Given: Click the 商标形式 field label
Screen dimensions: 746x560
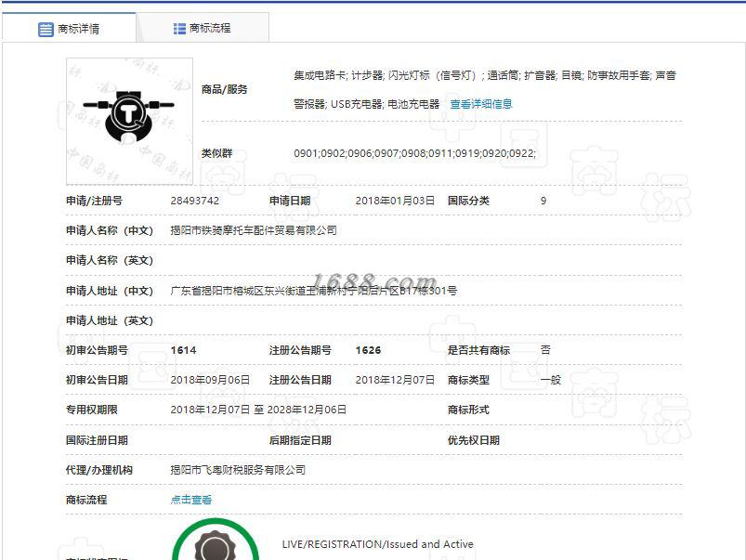Looking at the screenshot, I should pos(468,410).
